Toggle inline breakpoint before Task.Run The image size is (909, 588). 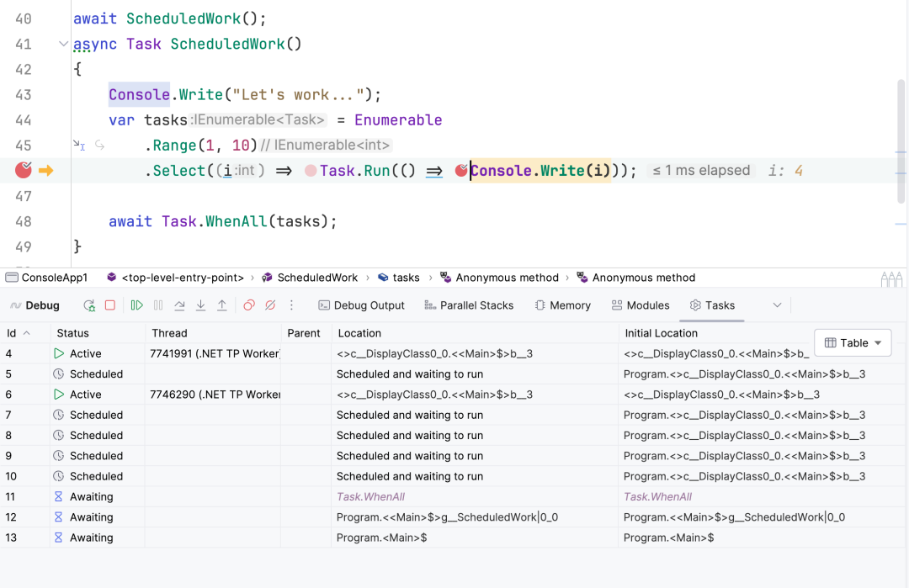311,170
